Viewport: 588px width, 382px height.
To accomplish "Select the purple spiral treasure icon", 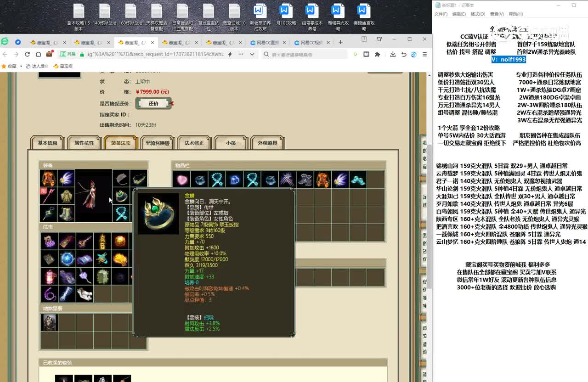I will click(x=49, y=294).
